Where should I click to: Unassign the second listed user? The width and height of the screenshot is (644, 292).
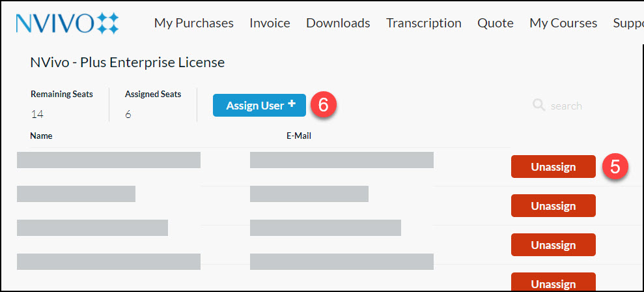[x=553, y=205]
